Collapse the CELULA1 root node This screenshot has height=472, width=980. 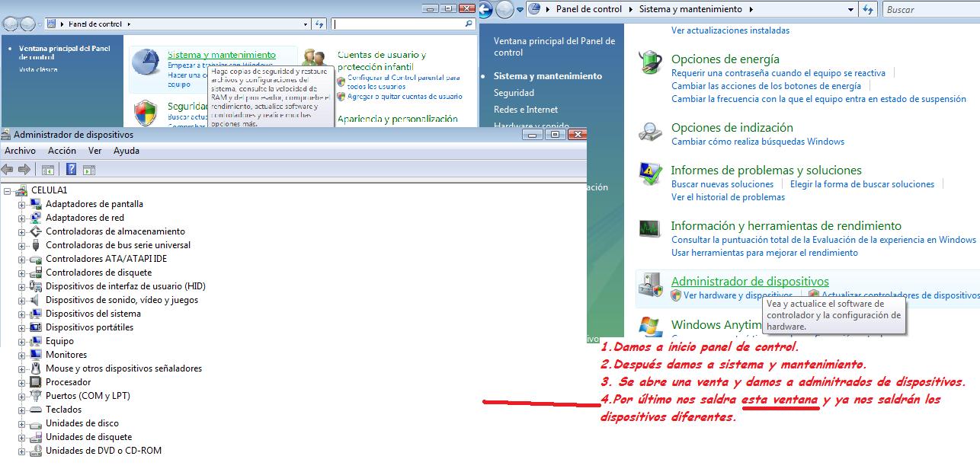pos(8,190)
